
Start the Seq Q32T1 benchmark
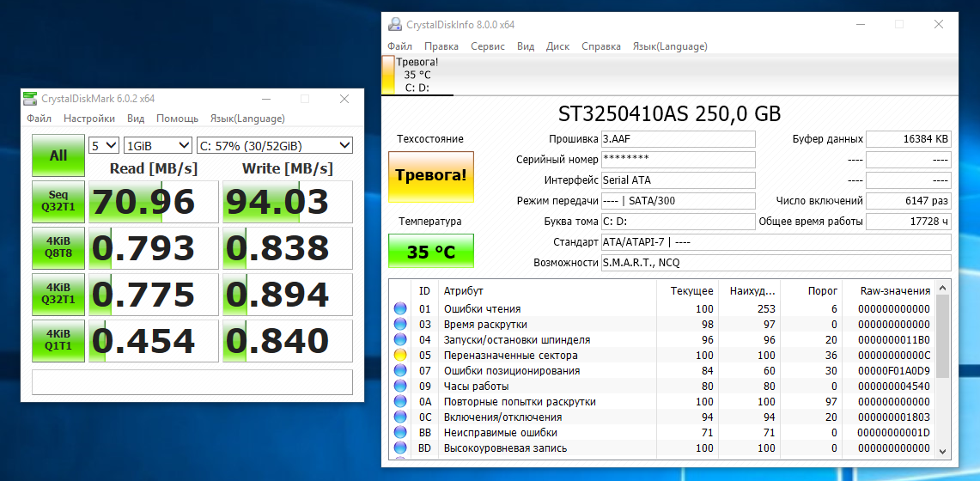(58, 202)
